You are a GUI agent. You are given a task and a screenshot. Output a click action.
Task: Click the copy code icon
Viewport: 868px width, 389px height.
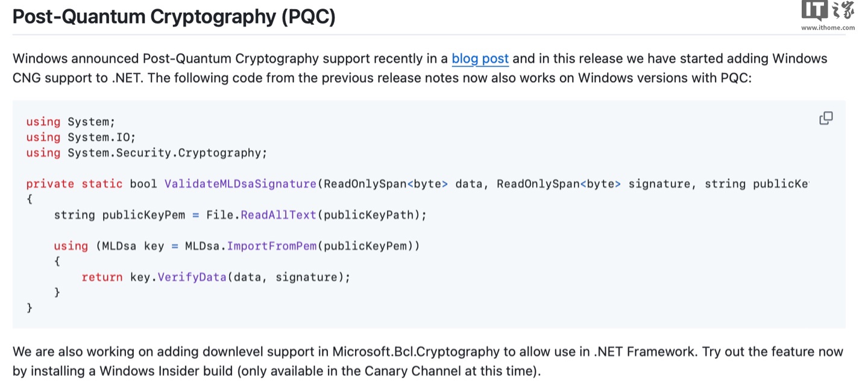826,119
